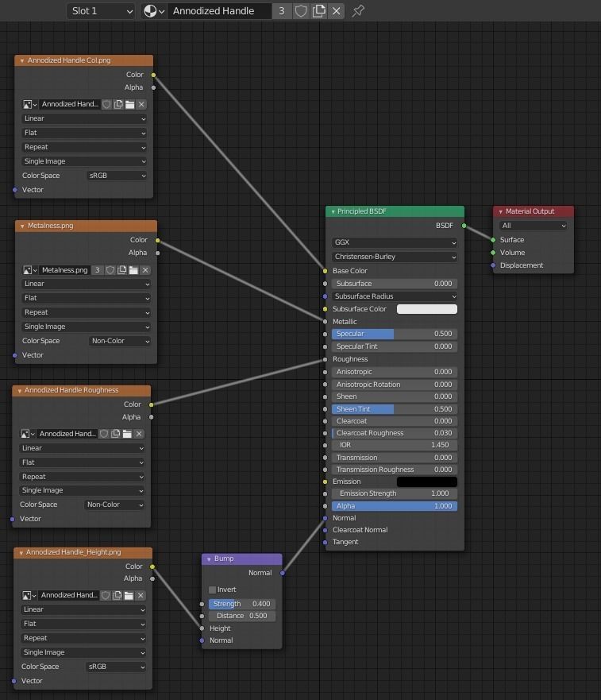Click the Surface input socket on Material Output

pos(493,240)
